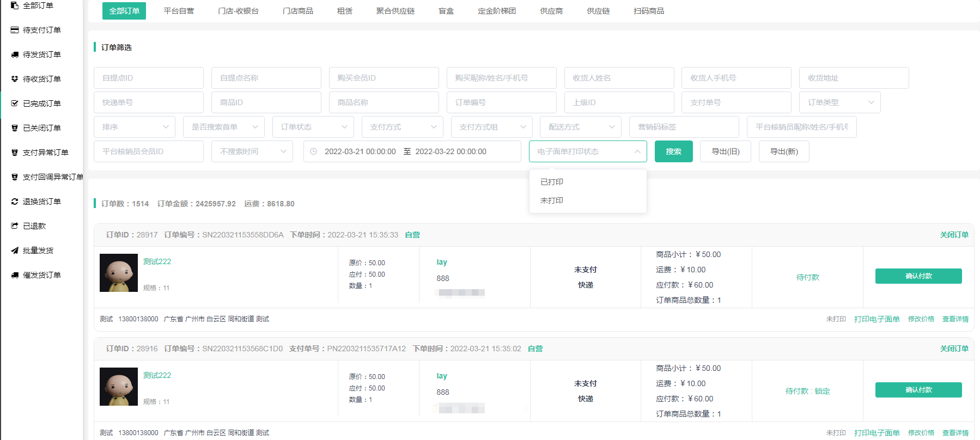Click the refunded share icon beside 已退款
980x440 pixels.
pyautogui.click(x=15, y=226)
